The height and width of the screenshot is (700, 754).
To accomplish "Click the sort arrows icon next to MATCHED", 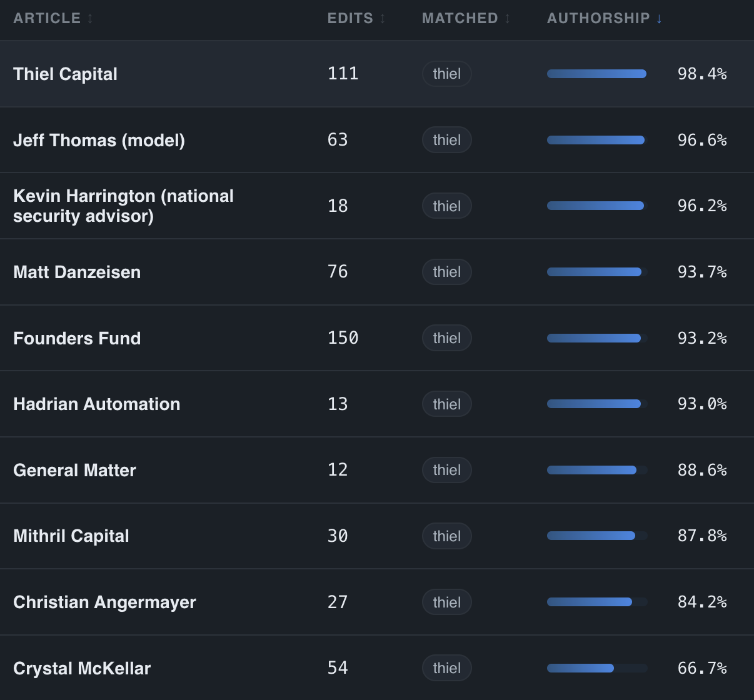I will pyautogui.click(x=508, y=18).
